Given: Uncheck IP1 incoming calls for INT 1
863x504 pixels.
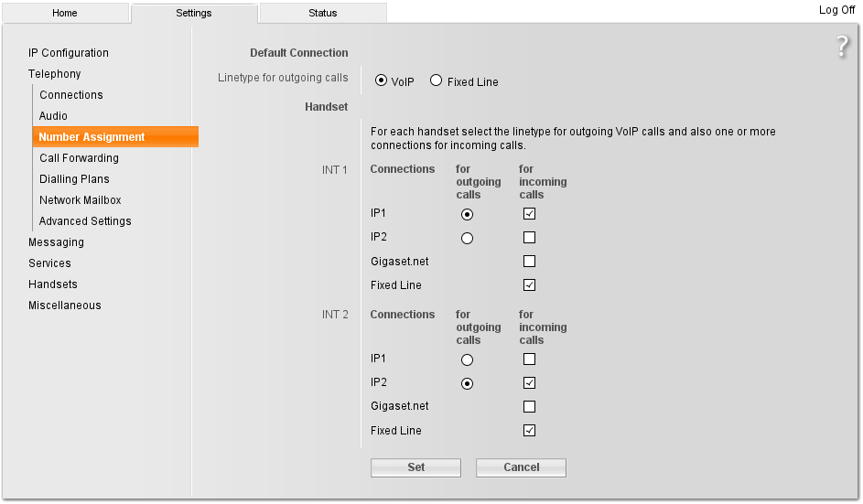Looking at the screenshot, I should (x=529, y=214).
